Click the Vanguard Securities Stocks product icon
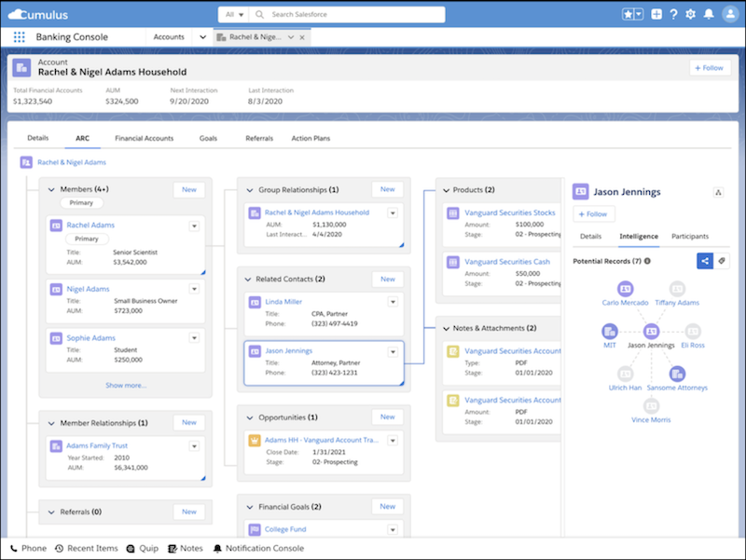The width and height of the screenshot is (746, 560). 453,213
